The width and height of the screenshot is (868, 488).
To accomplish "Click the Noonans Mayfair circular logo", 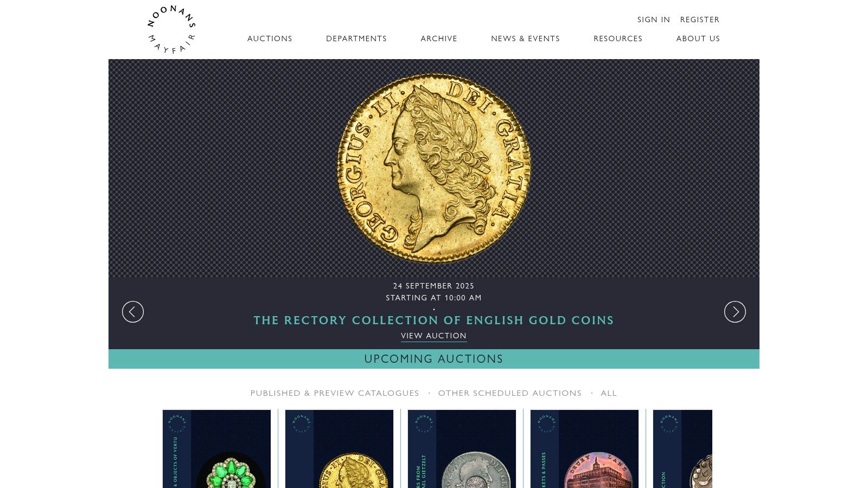I will pyautogui.click(x=171, y=30).
